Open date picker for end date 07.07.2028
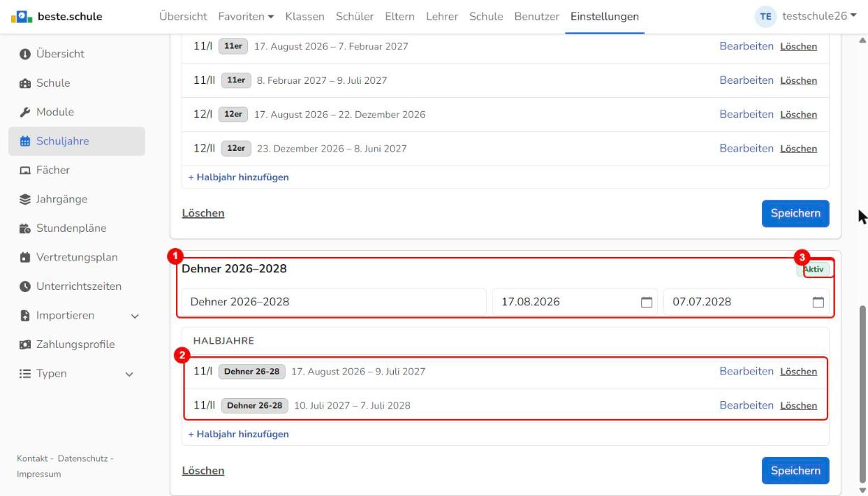Viewport: 868px width, 496px height. [x=818, y=302]
